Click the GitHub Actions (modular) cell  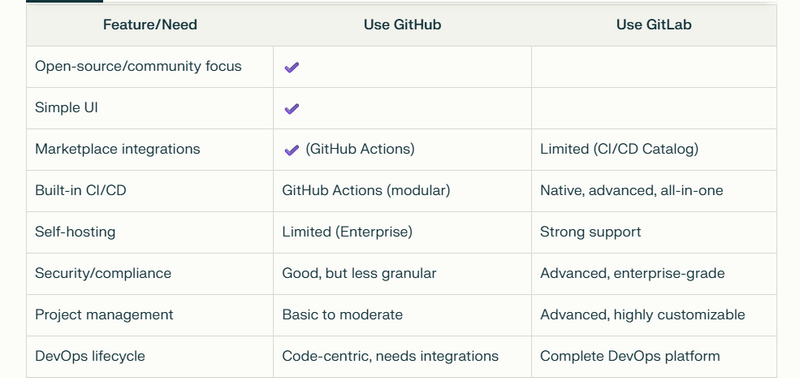coord(403,191)
